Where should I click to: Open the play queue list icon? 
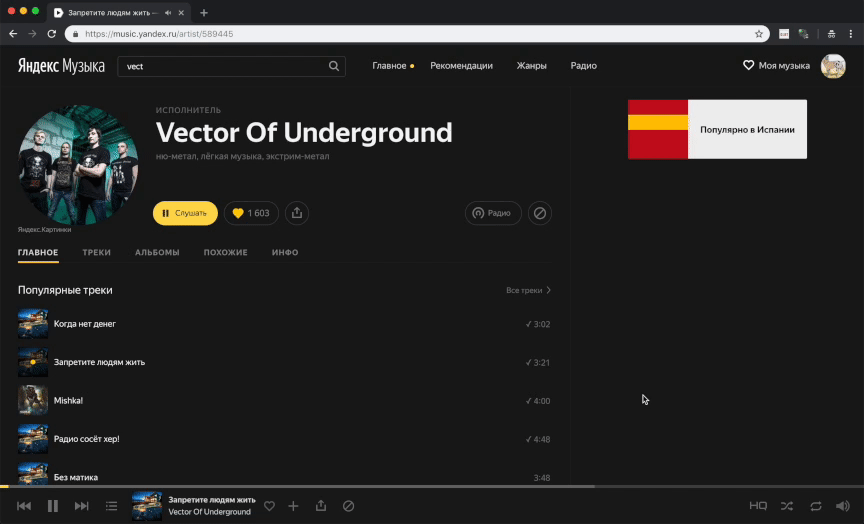(111, 506)
